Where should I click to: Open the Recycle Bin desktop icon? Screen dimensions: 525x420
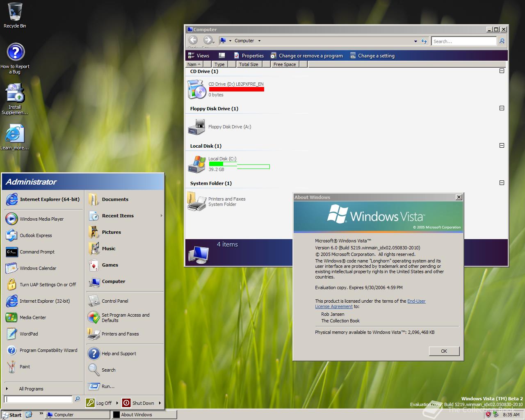click(15, 16)
